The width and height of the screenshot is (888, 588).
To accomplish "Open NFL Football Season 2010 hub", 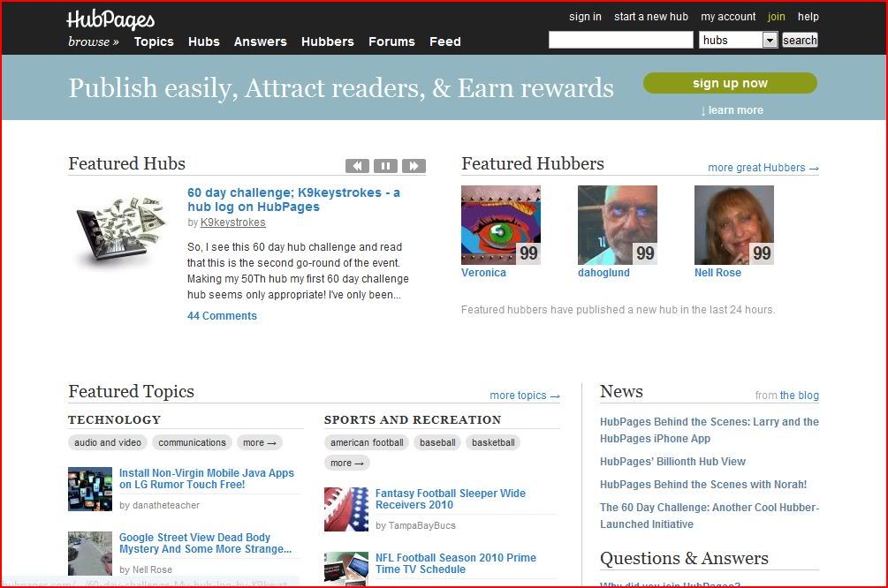I will [456, 563].
